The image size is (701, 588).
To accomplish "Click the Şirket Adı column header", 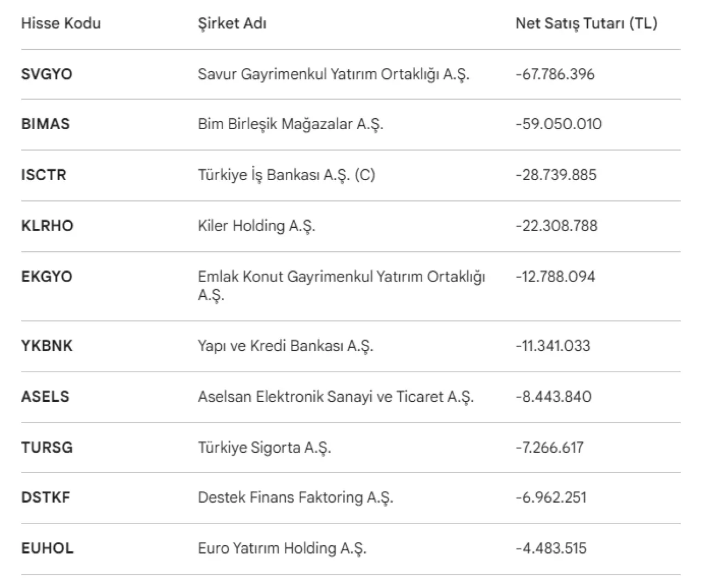I will (x=232, y=24).
